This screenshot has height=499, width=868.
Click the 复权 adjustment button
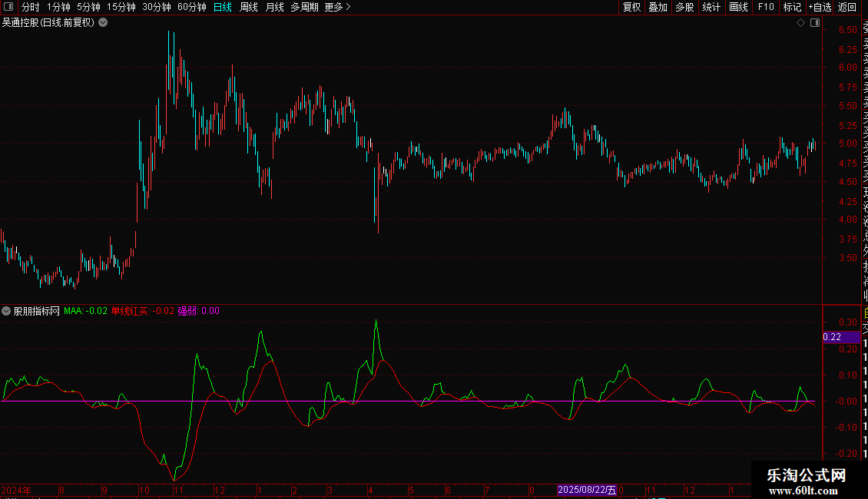click(631, 7)
